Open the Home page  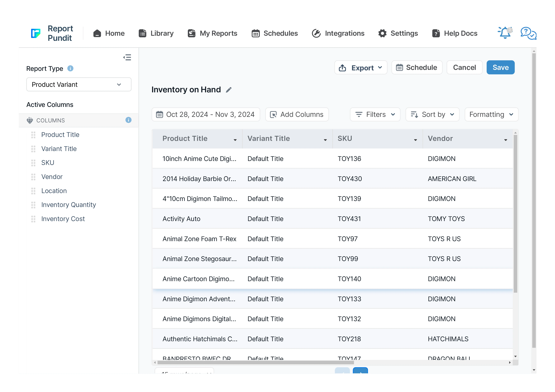coord(109,33)
